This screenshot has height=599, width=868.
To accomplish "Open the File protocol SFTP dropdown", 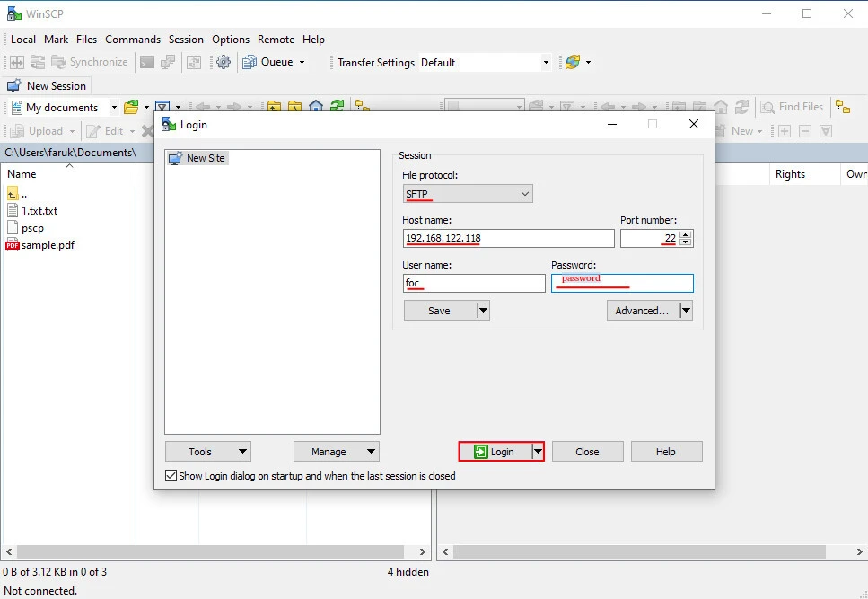I will pyautogui.click(x=468, y=194).
